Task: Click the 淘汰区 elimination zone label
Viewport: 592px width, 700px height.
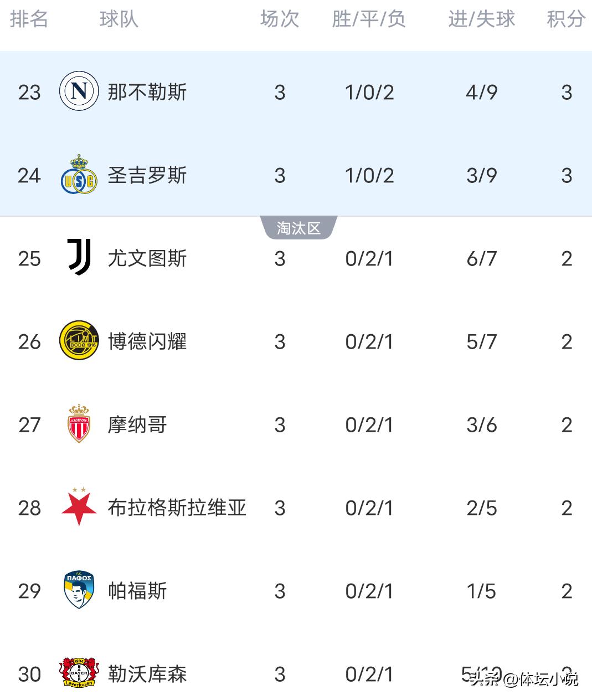Action: click(x=298, y=228)
